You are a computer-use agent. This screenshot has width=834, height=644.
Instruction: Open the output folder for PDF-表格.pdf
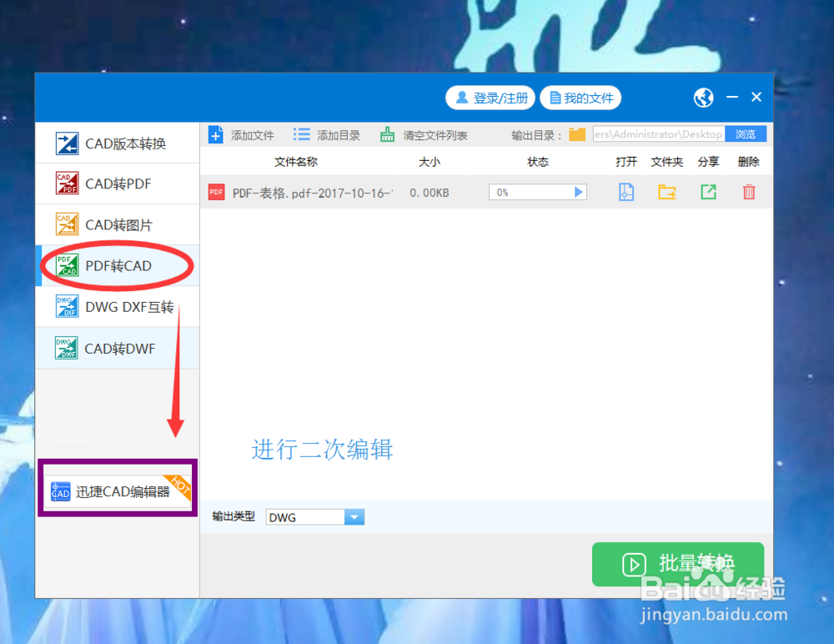(666, 192)
